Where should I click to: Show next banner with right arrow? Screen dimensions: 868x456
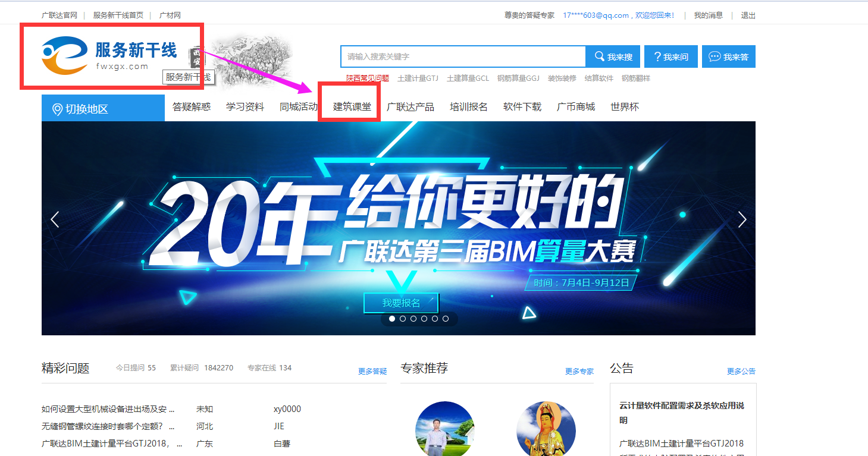[x=742, y=219]
